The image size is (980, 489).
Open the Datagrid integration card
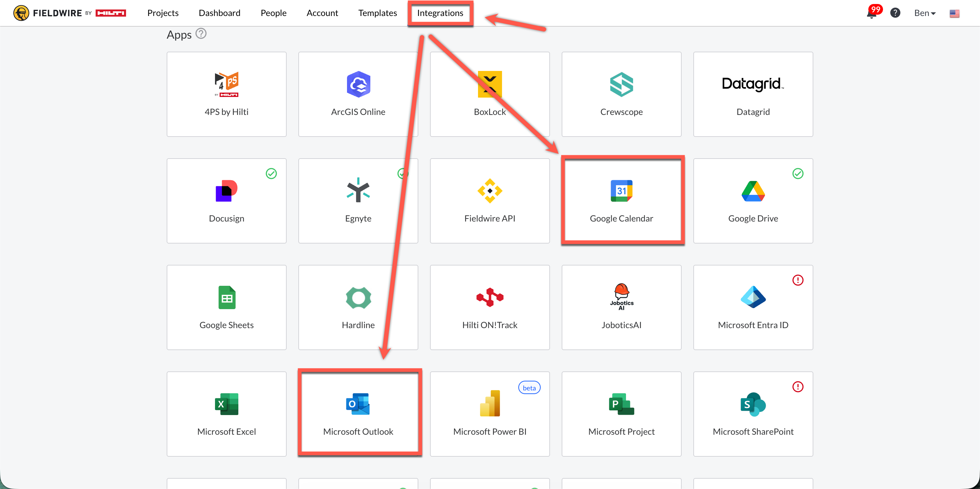753,94
